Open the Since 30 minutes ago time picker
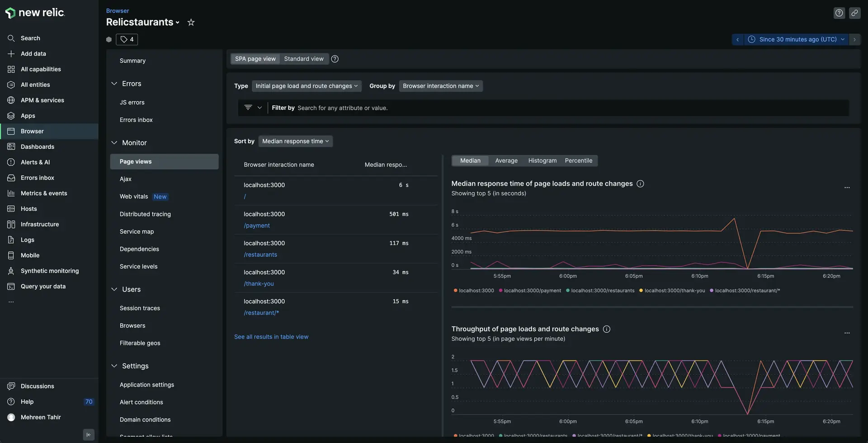This screenshot has width=868, height=443. [x=796, y=40]
